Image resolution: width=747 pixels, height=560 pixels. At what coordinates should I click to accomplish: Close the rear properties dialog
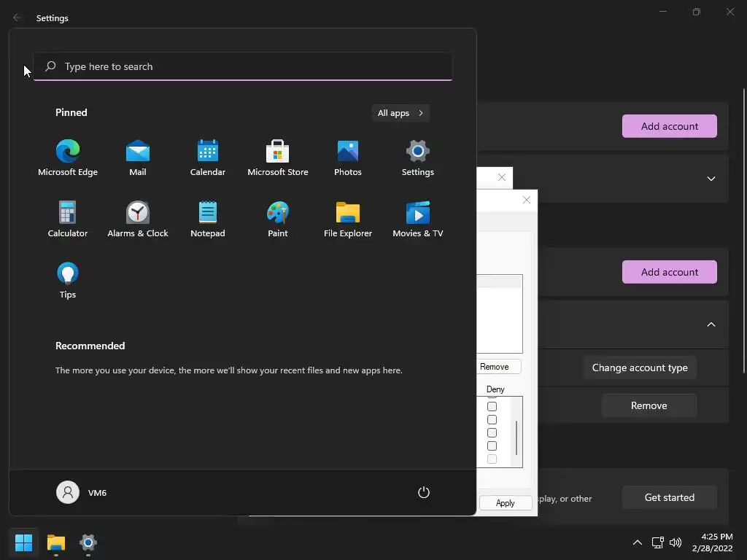502,178
